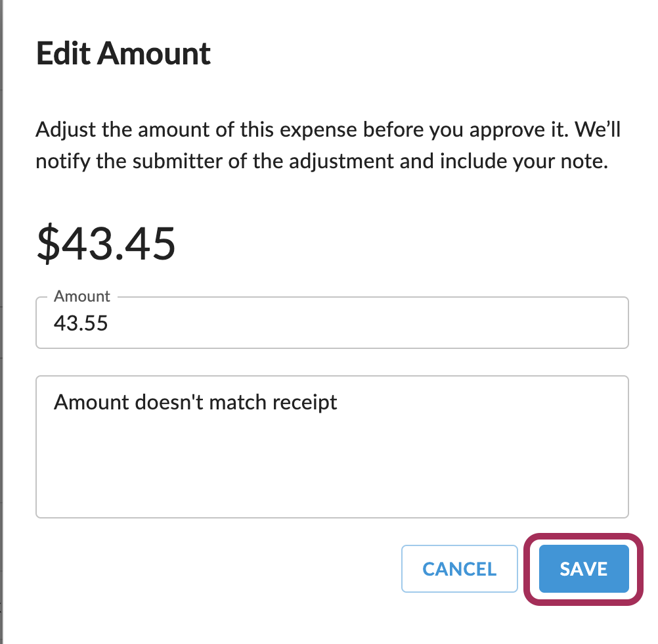Place cursor at end of 43.55
Viewport: 658px width, 644px height.
pos(110,323)
